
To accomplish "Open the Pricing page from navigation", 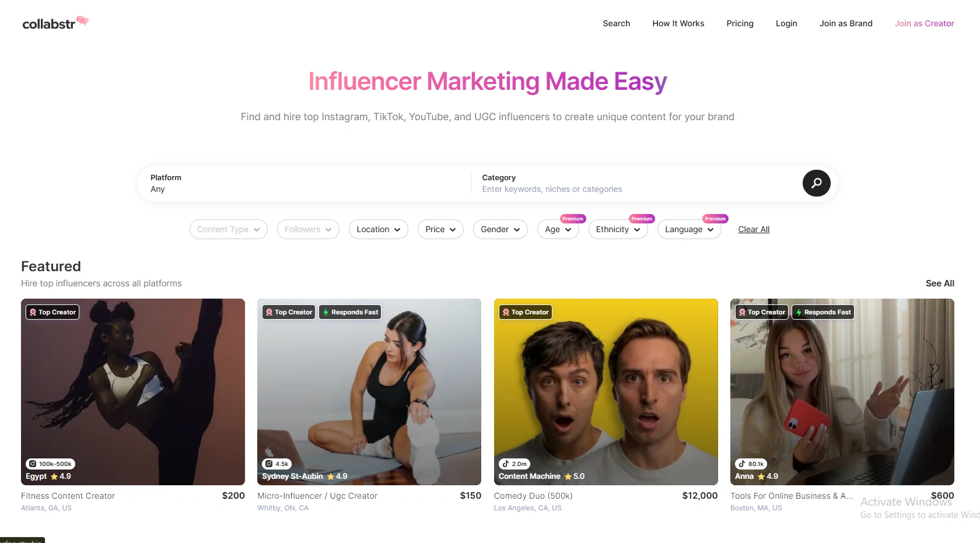I will coord(740,23).
